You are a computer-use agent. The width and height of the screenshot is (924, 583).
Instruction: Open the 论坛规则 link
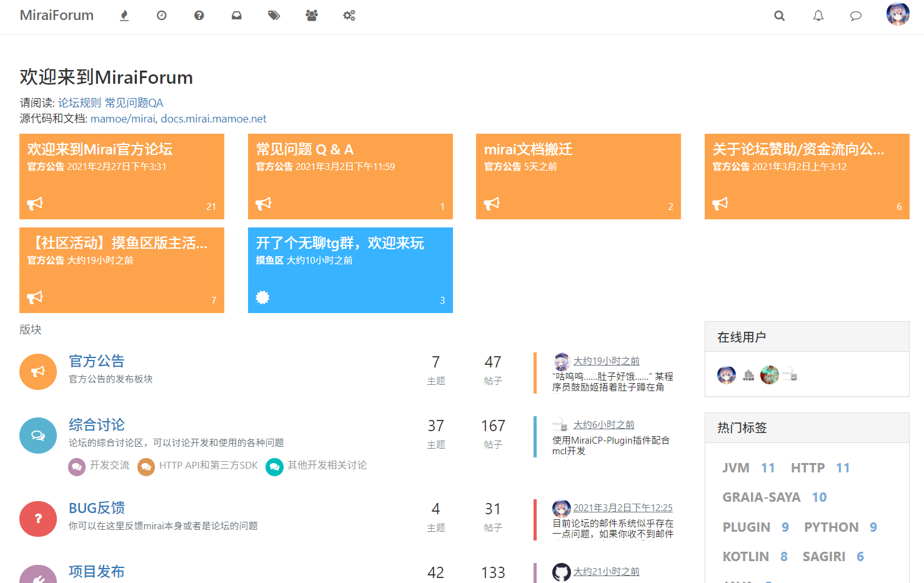[x=79, y=102]
